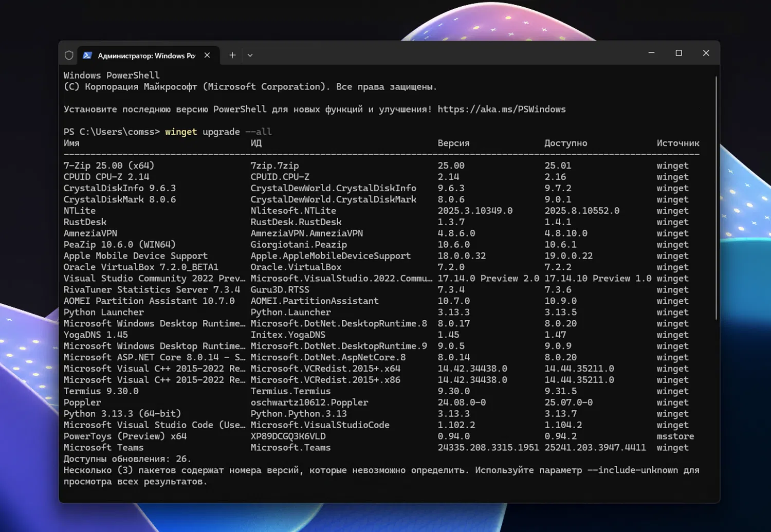771x532 pixels.
Task: Click the administrator shield icon in title bar
Action: (x=69, y=56)
